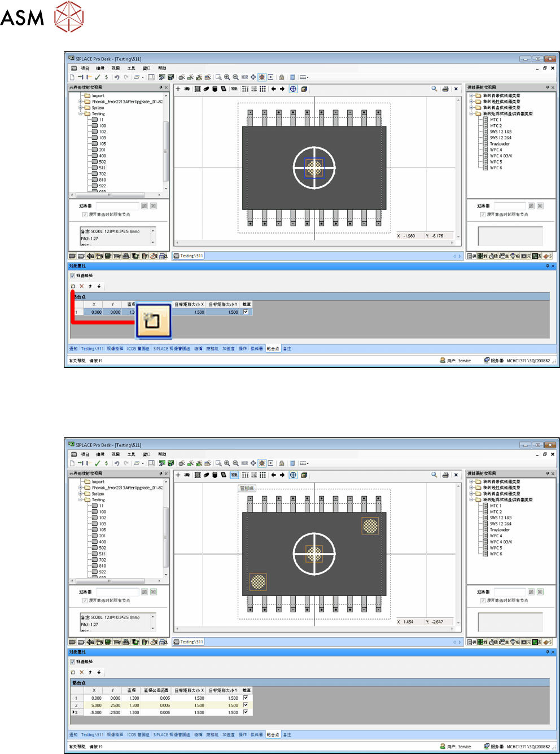Open 项目 menu in first screenshot

click(x=85, y=68)
